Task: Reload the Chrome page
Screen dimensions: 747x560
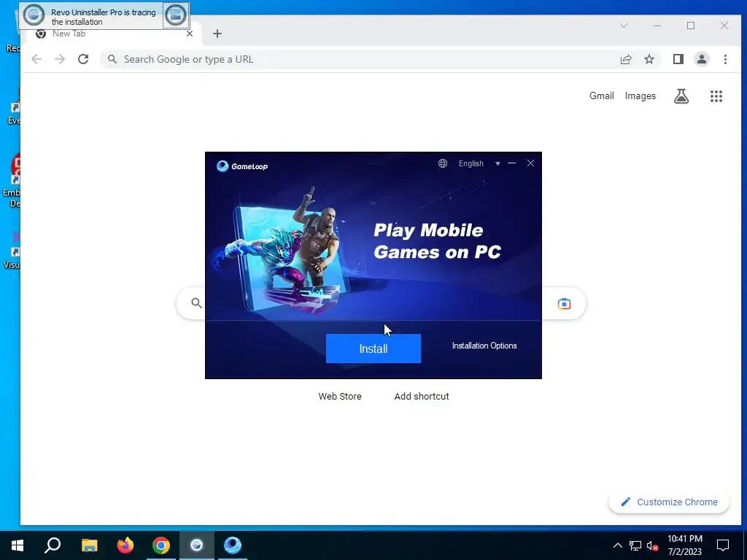Action: click(x=83, y=59)
